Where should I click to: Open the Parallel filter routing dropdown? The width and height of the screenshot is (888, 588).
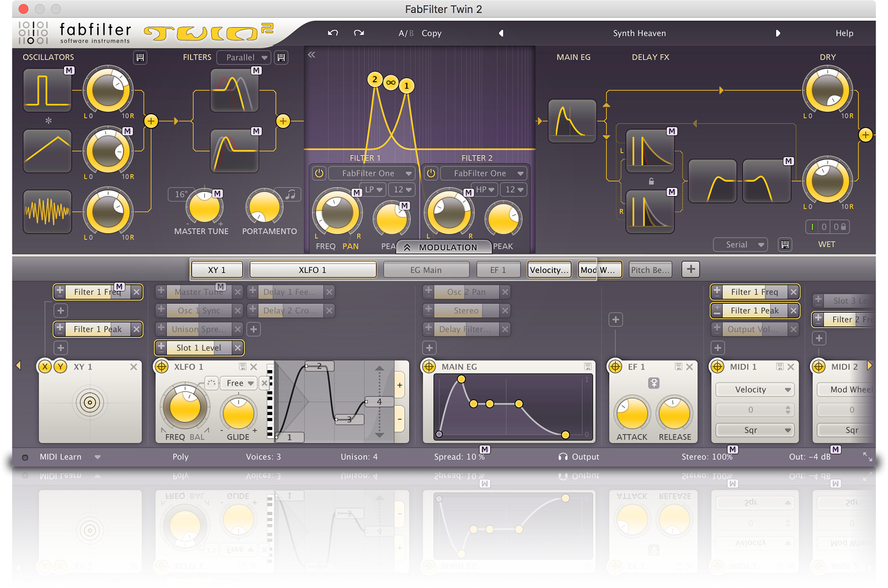pos(243,57)
